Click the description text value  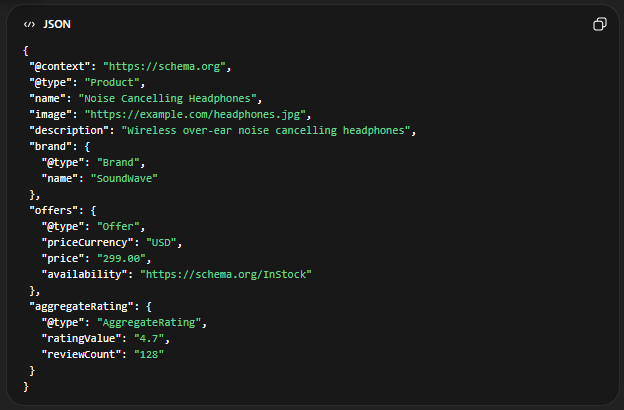(x=267, y=130)
